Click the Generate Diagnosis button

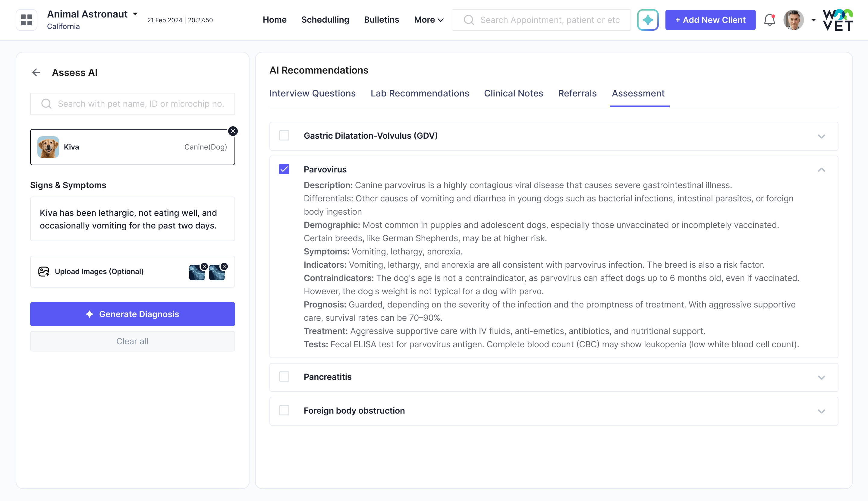point(132,314)
